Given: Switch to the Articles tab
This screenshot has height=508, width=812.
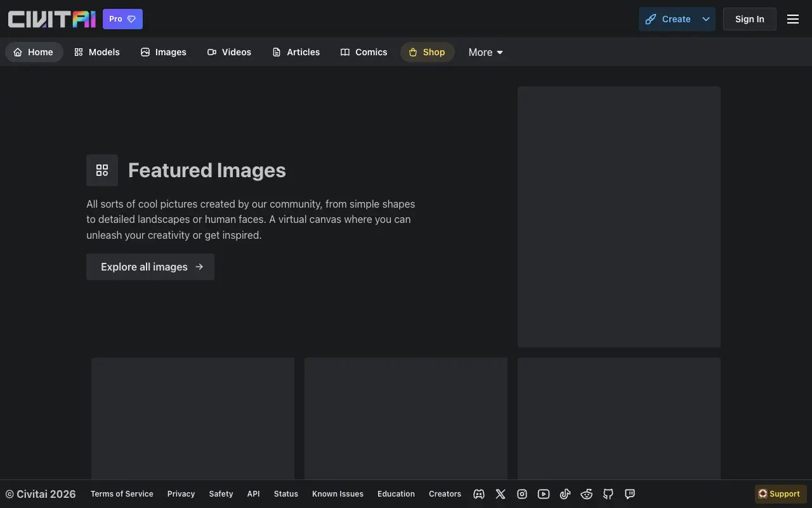Looking at the screenshot, I should [296, 52].
